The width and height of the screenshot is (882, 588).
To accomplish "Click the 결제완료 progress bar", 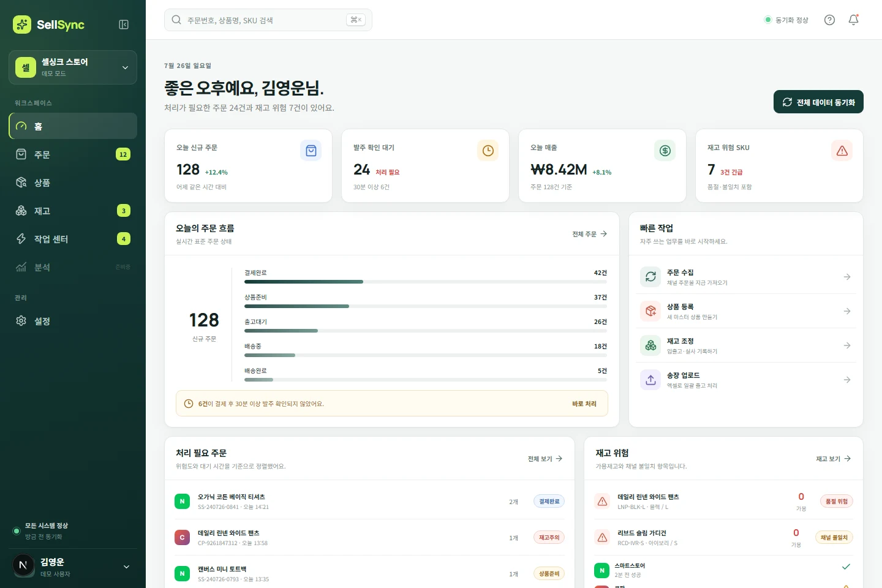I will (x=426, y=282).
